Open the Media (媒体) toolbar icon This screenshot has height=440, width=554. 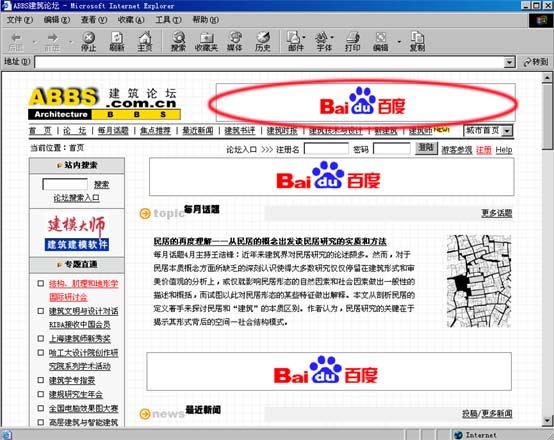click(x=235, y=41)
